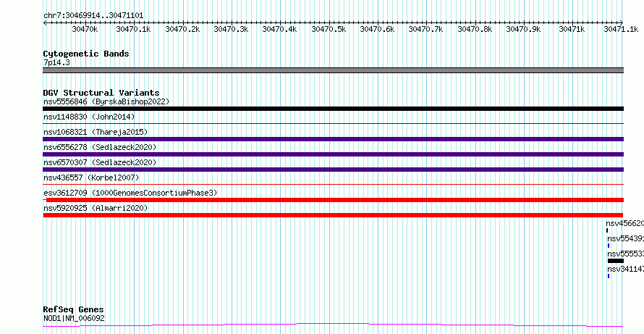Click the purple nsv1068321 variant bar
This screenshot has height=334, width=644.
333,139
